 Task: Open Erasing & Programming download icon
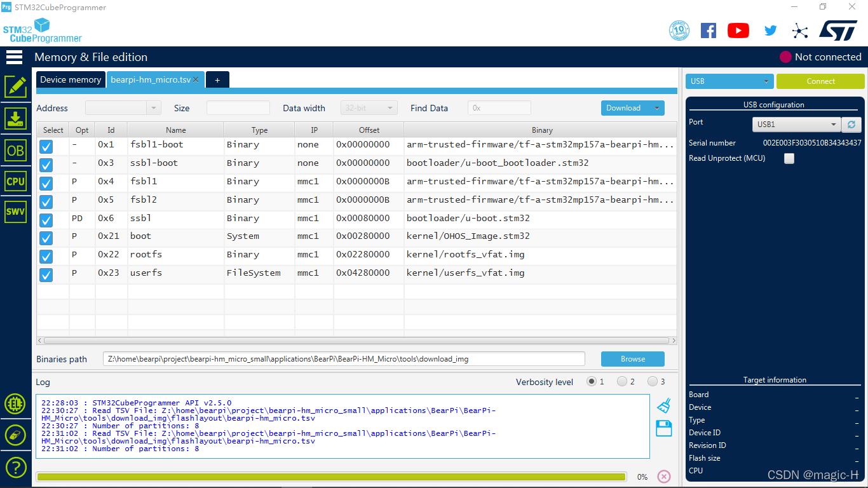pos(15,118)
